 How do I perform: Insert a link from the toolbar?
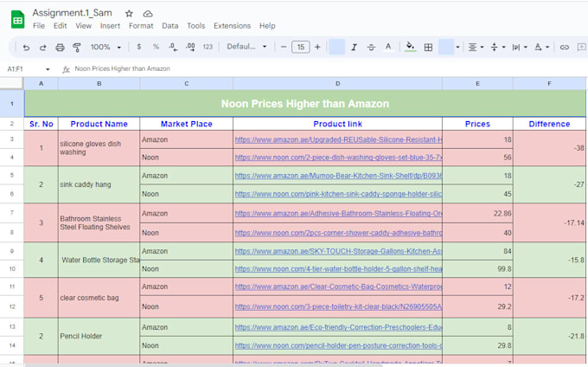pos(565,48)
